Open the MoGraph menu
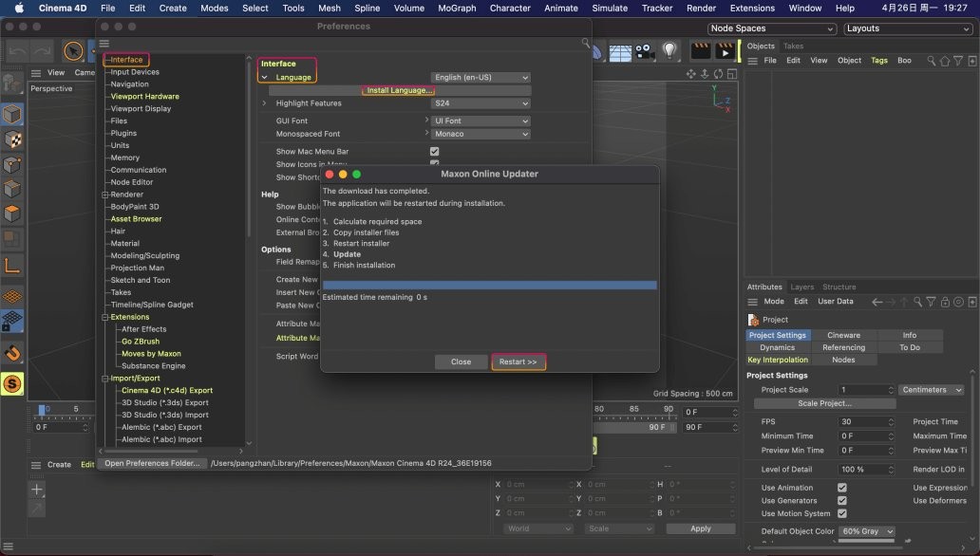Image resolution: width=980 pixels, height=556 pixels. pyautogui.click(x=456, y=8)
